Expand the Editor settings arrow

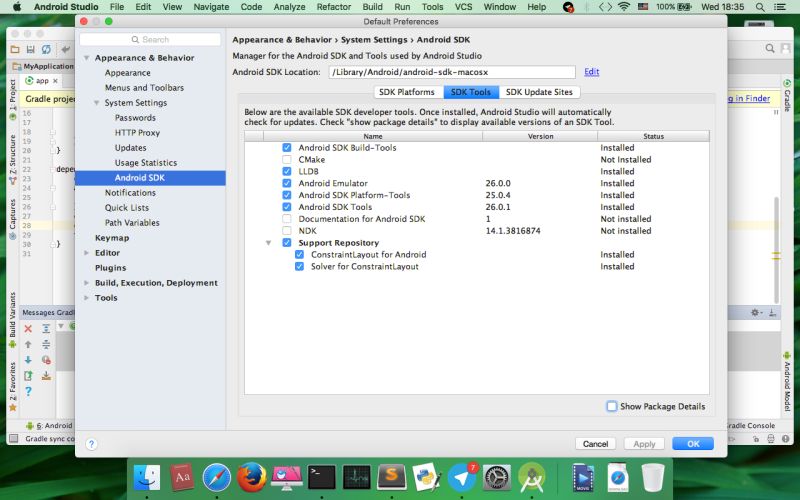point(86,253)
